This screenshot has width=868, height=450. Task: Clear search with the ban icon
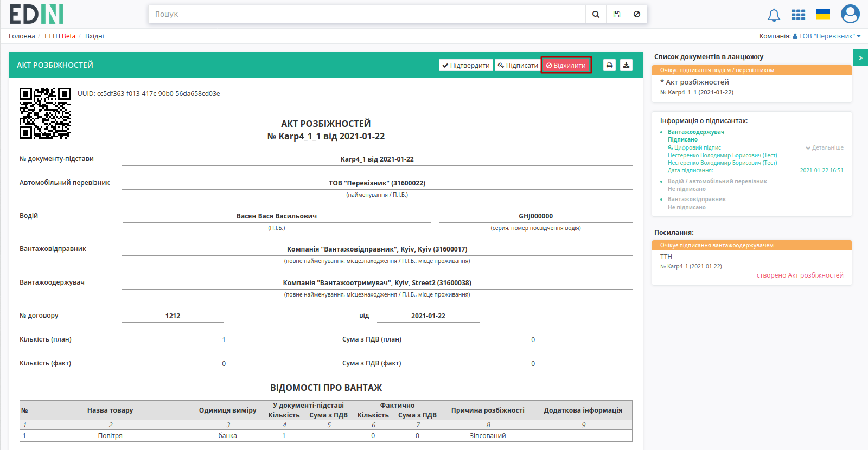pos(637,14)
